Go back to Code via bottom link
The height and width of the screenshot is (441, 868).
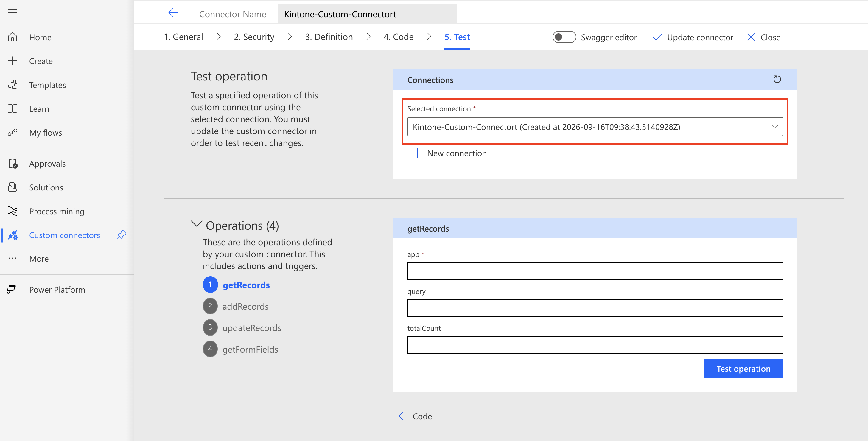(x=415, y=416)
